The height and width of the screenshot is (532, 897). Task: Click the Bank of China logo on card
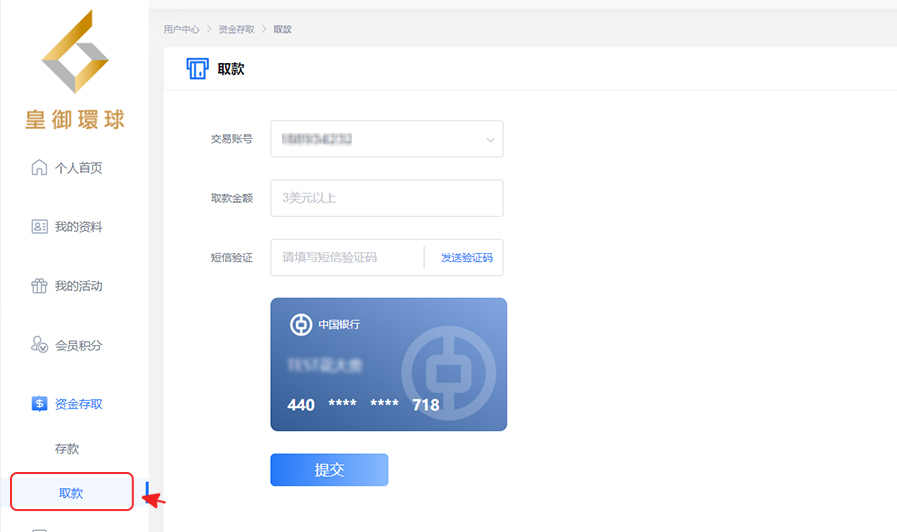(x=301, y=324)
